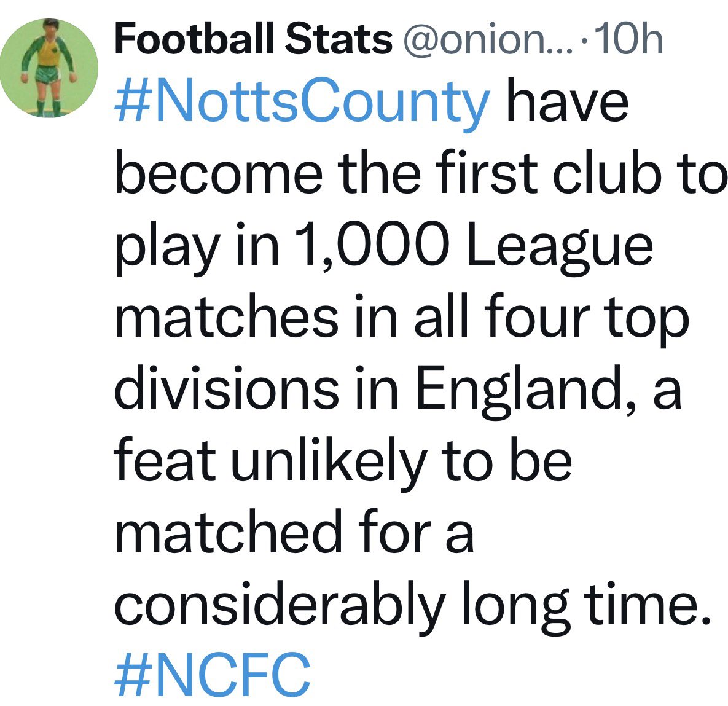Click the phrase 'matched for a'
Viewport: 728px width, 706px height.
[294, 532]
